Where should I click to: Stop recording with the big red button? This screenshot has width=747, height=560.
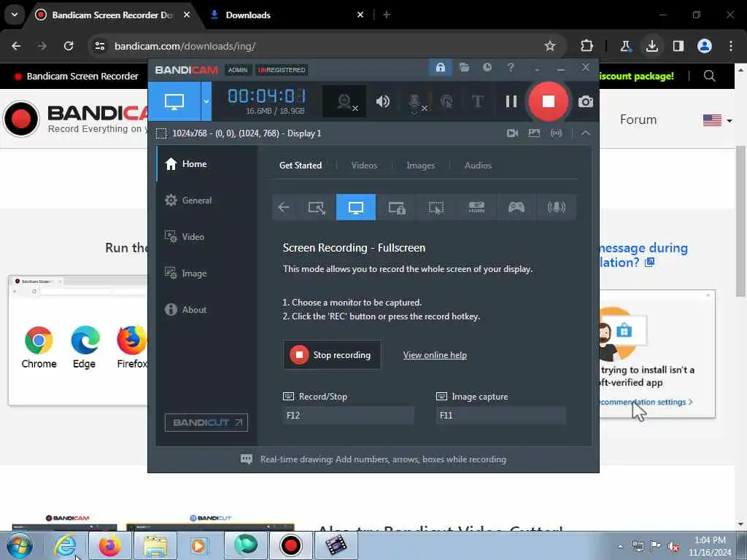548,101
